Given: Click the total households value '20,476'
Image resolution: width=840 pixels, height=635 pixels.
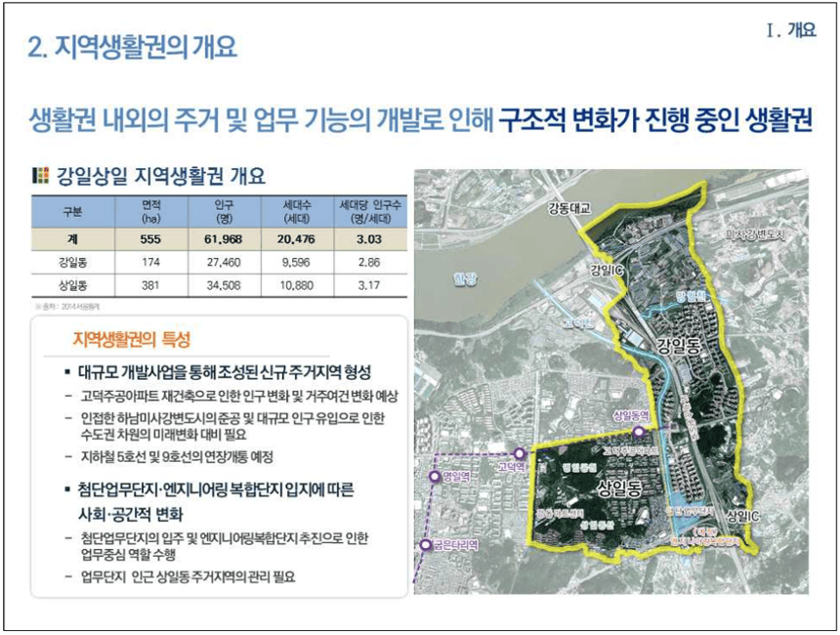Looking at the screenshot, I should pyautogui.click(x=296, y=239).
